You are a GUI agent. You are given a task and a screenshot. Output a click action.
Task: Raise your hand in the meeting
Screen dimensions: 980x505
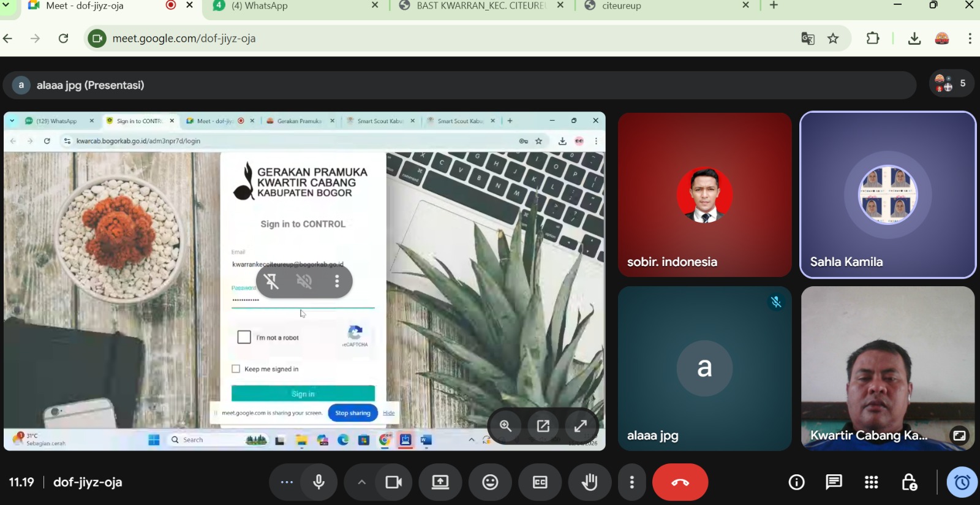(x=589, y=482)
